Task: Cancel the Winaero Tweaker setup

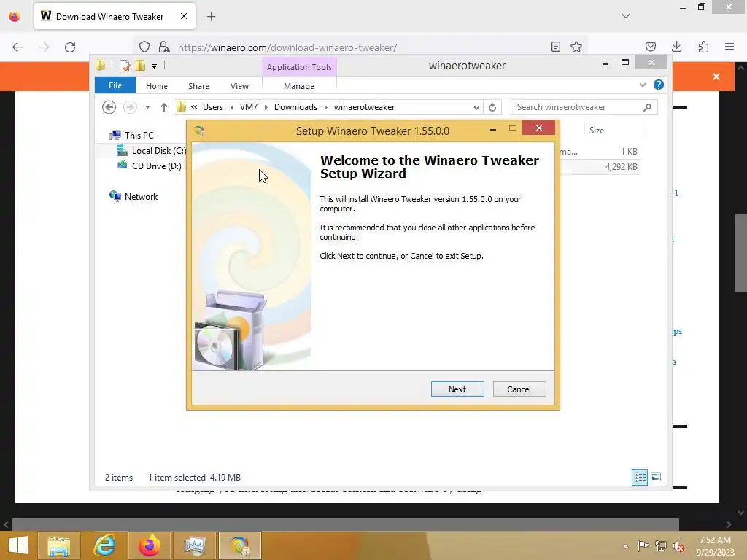Action: tap(519, 389)
